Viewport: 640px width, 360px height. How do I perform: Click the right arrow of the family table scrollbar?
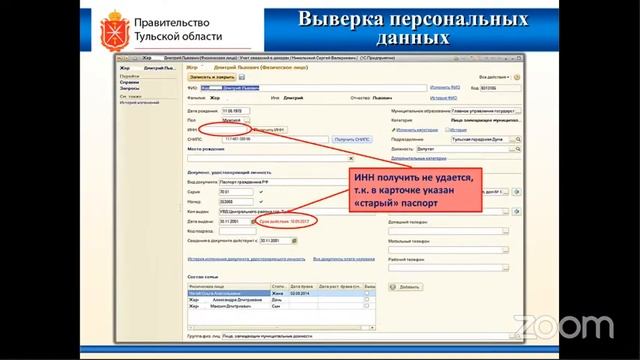click(372, 328)
